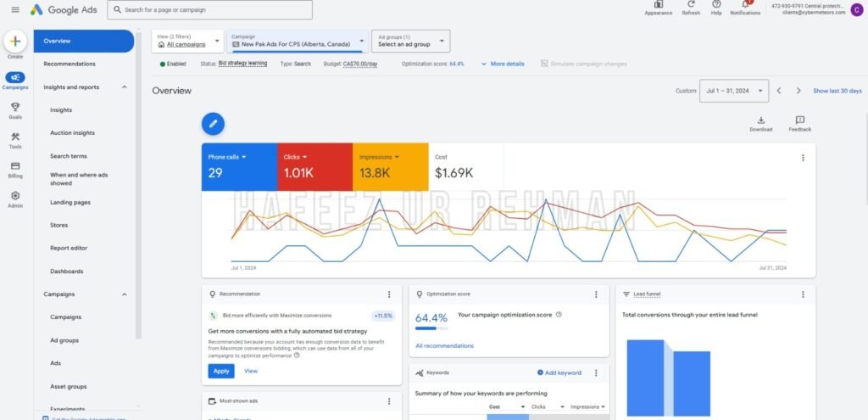Viewport: 868px width, 420px height.
Task: Change the Impressions metric dropdown
Action: click(379, 157)
